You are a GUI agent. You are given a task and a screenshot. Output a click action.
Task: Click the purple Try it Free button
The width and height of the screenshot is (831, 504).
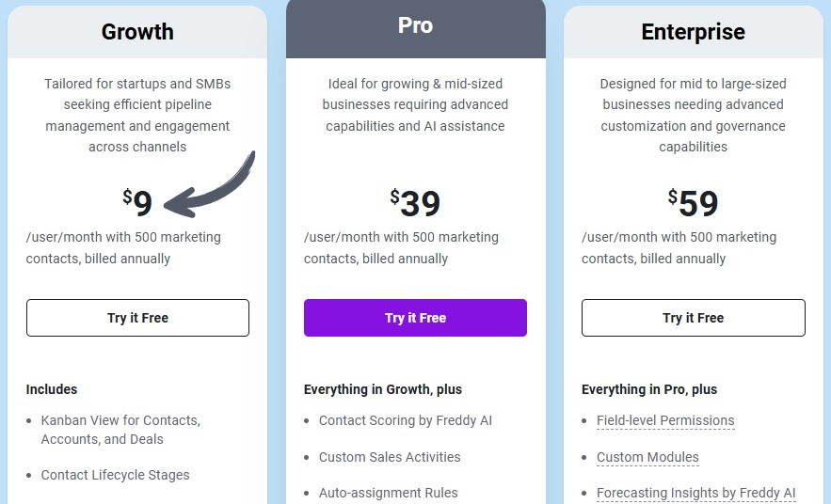(x=415, y=318)
